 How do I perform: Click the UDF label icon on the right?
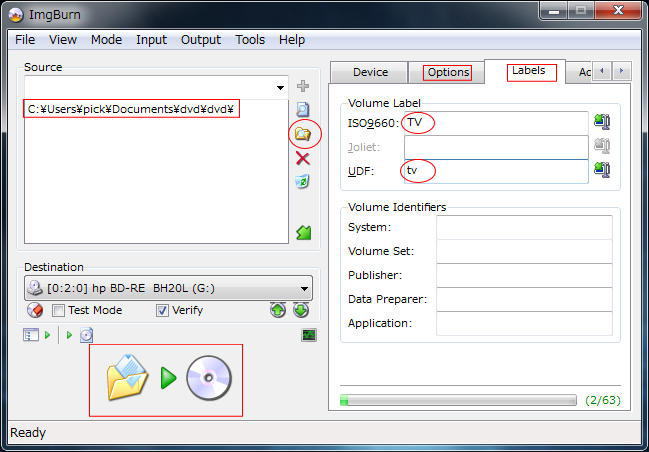[602, 170]
